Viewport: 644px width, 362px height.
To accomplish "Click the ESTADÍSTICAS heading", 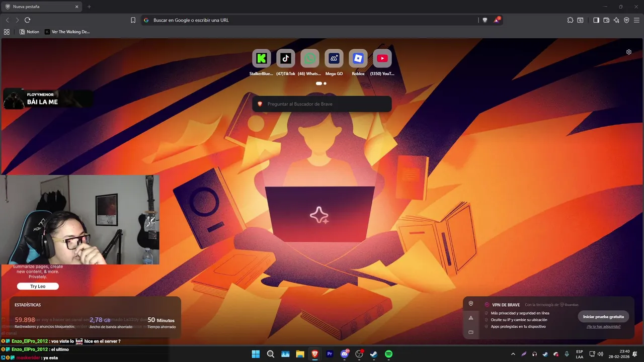I will click(28, 305).
